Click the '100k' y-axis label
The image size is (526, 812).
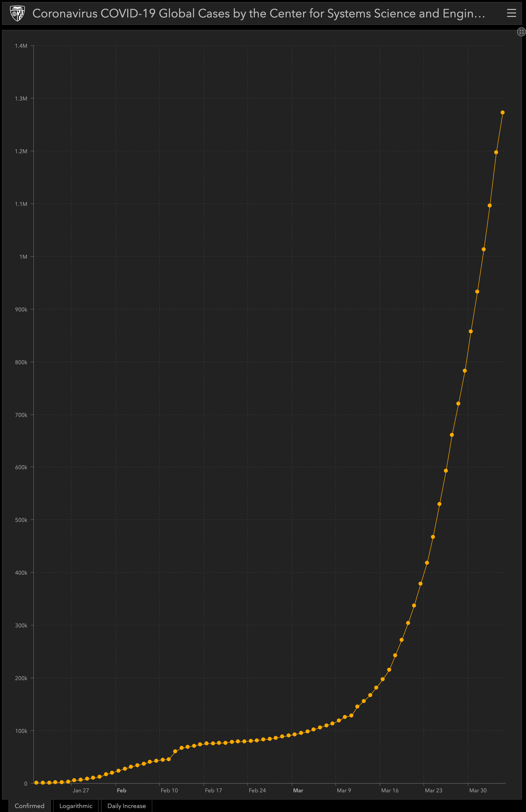(x=21, y=731)
